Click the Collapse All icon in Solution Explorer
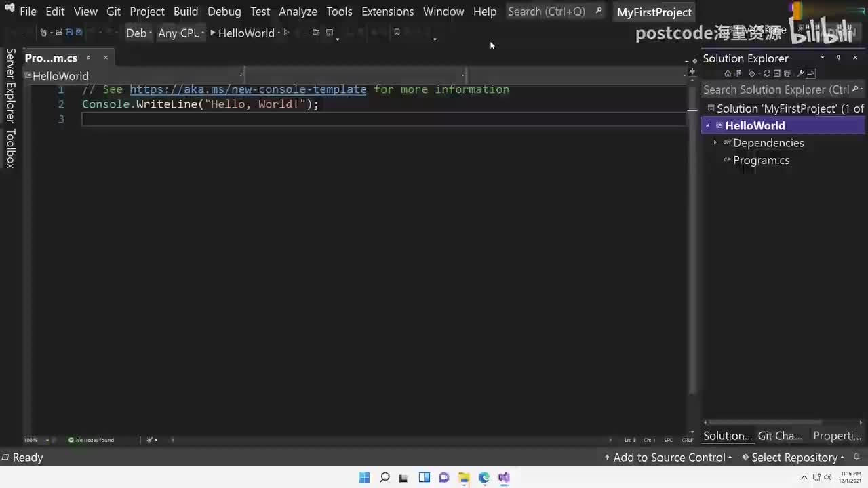This screenshot has height=488, width=868. [x=777, y=73]
